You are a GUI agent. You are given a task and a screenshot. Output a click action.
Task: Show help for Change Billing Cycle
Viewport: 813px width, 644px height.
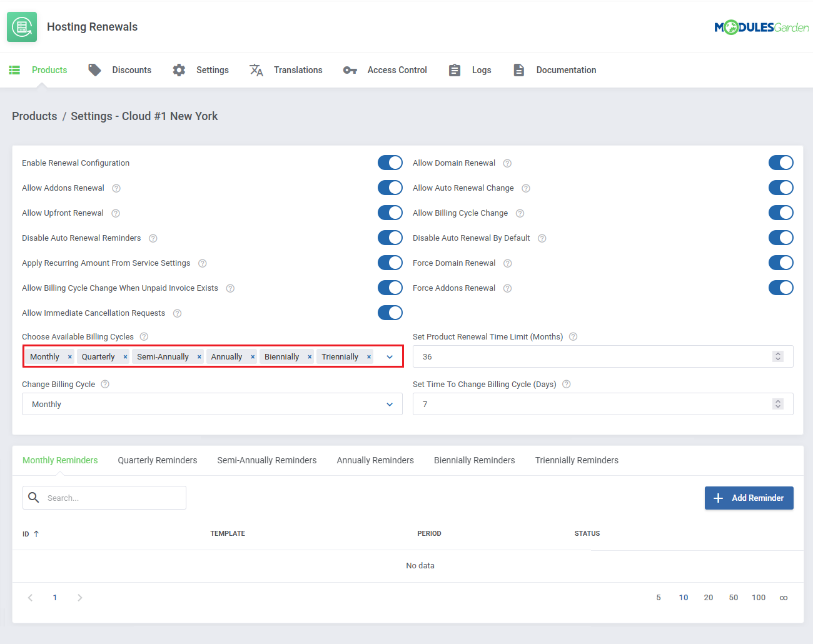(105, 384)
